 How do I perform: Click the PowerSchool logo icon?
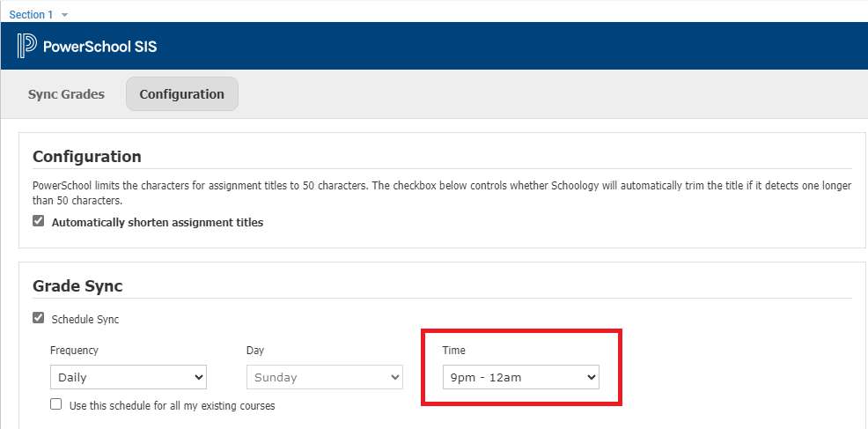(x=26, y=46)
